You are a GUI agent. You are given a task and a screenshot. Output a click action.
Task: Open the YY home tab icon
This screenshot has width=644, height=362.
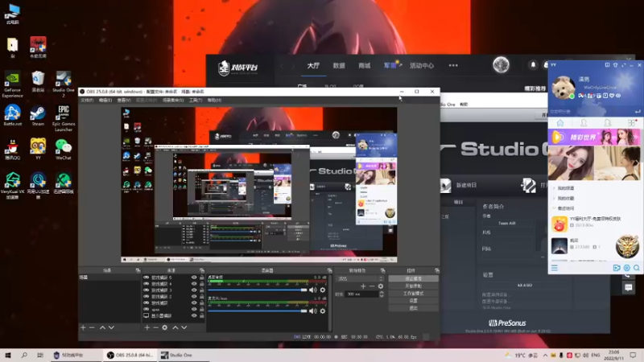point(559,123)
